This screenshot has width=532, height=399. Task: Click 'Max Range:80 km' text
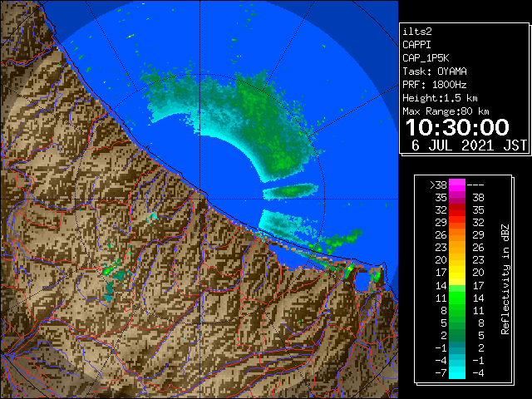click(446, 111)
